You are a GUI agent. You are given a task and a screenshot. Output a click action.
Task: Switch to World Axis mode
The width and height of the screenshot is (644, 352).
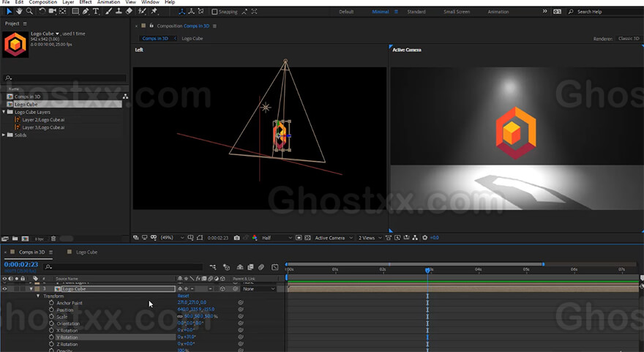(x=192, y=12)
